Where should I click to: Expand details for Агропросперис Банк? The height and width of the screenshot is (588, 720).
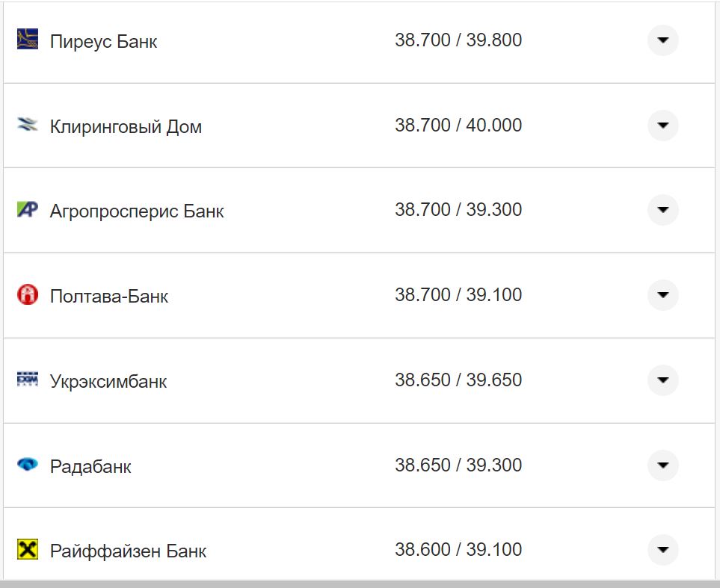pos(662,210)
